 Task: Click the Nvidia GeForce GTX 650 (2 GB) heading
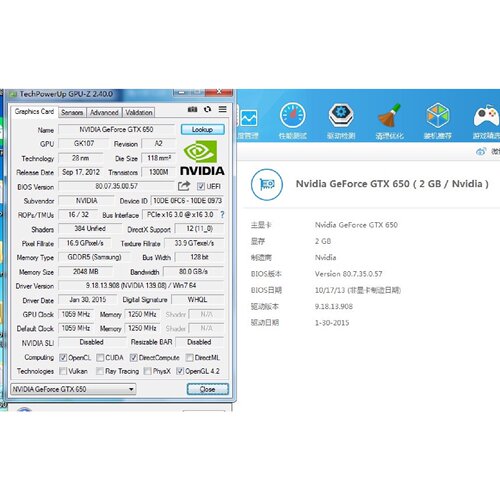pyautogui.click(x=392, y=184)
